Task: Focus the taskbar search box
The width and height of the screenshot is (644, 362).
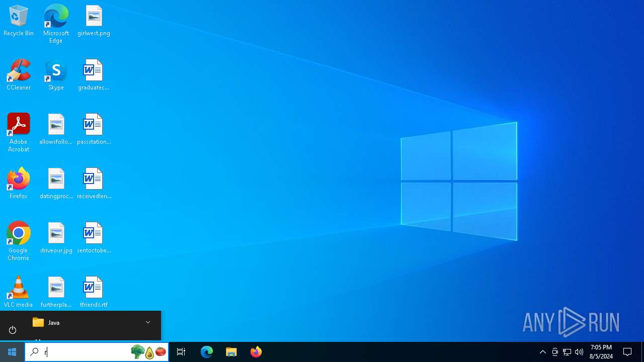Action: pos(97,352)
